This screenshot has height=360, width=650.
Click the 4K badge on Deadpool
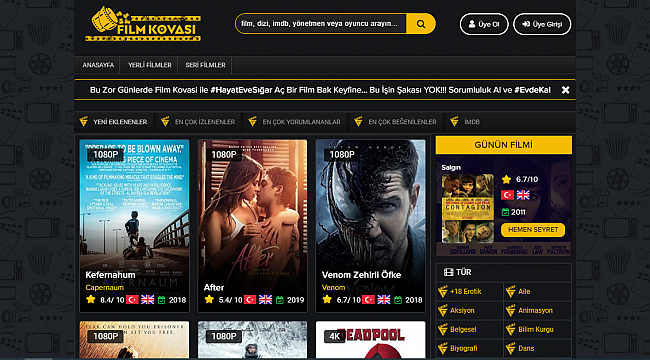(335, 336)
